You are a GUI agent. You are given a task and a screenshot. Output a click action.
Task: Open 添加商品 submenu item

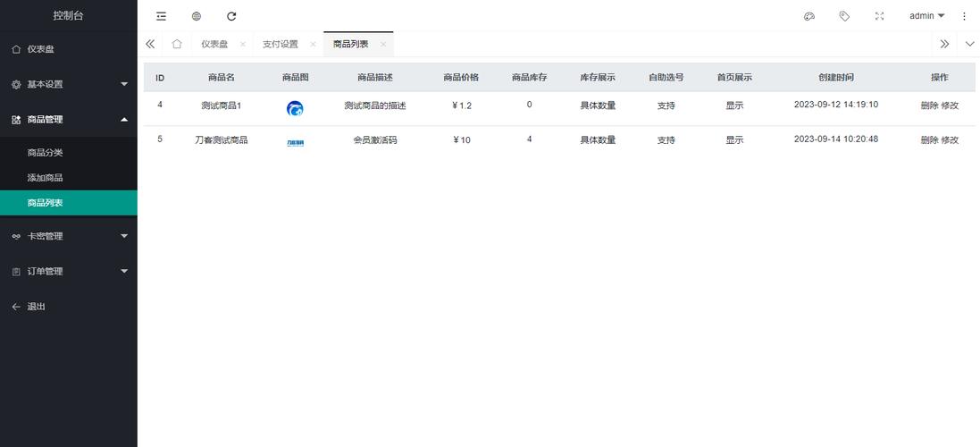(69, 178)
